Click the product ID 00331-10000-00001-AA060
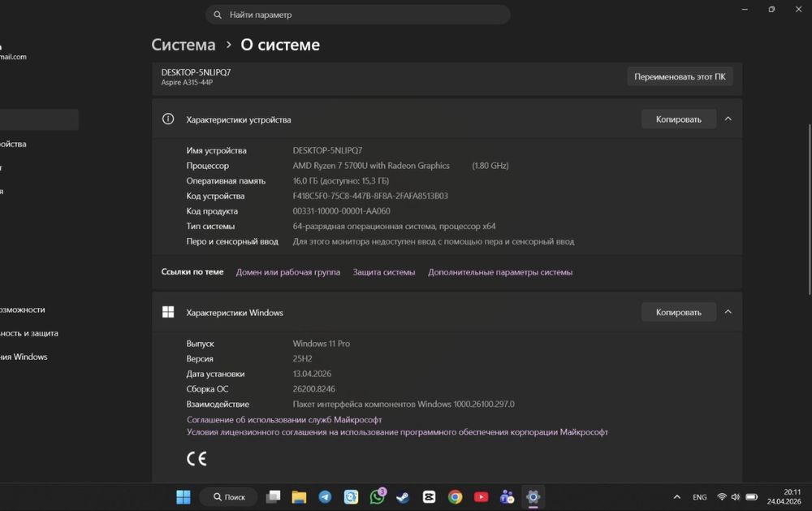The height and width of the screenshot is (511, 812). (341, 211)
